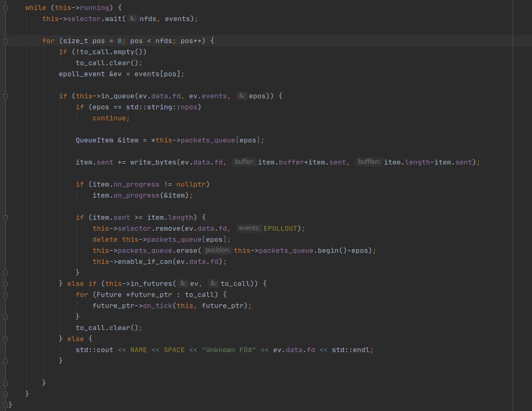532x411 pixels.
Task: Click to_call.clear() after the Future loop
Action: (x=107, y=328)
